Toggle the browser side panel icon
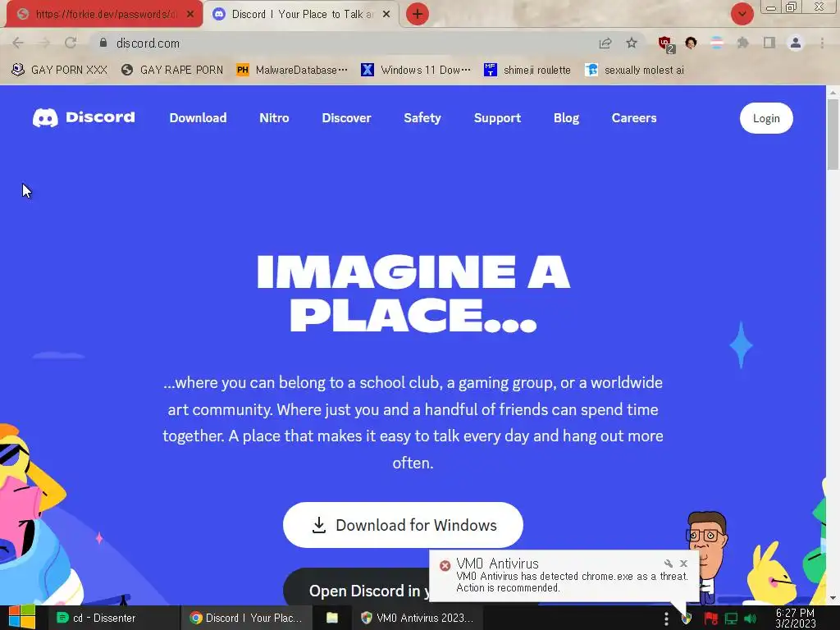This screenshot has width=840, height=630. [x=769, y=43]
